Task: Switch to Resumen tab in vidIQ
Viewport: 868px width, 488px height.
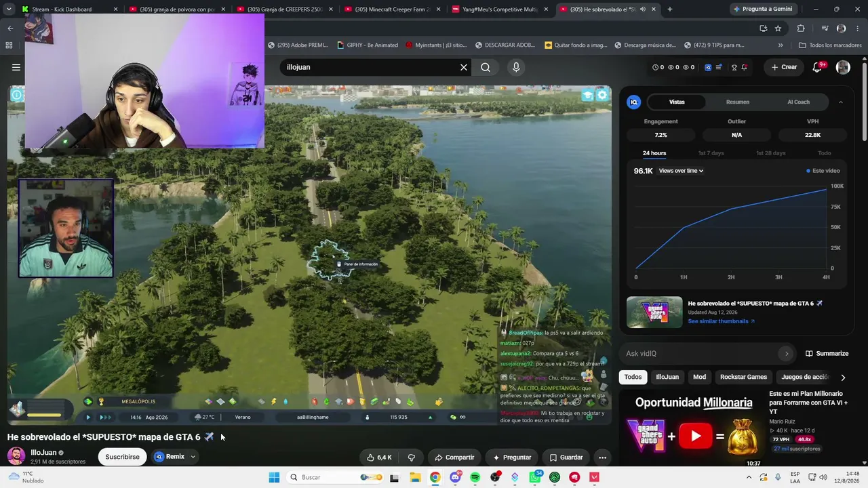Action: (x=738, y=102)
